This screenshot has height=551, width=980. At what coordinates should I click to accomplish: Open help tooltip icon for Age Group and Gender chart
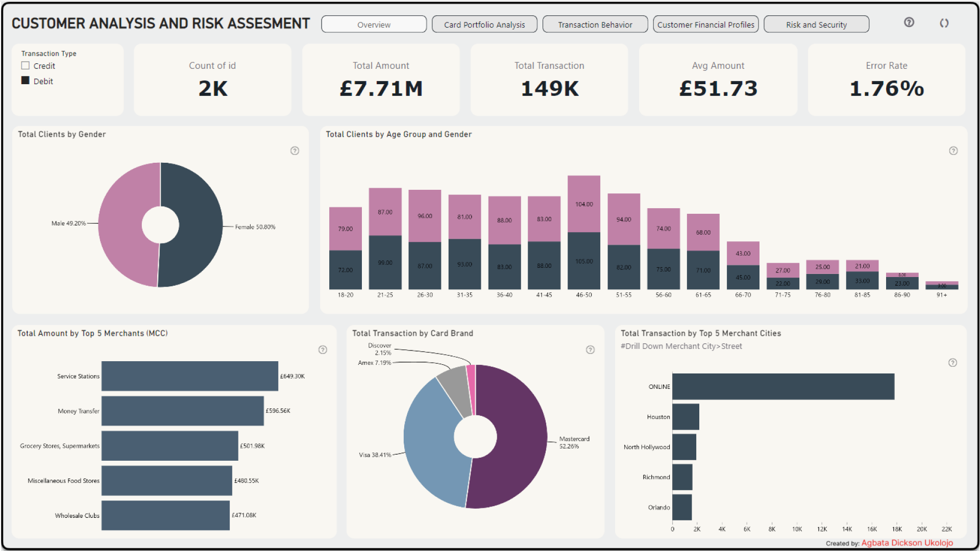click(953, 151)
